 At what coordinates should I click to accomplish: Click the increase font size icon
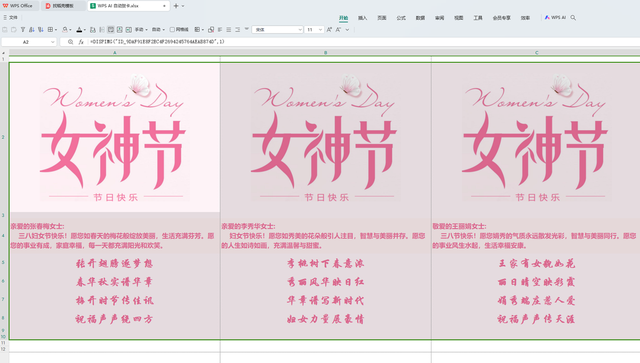pos(329,29)
